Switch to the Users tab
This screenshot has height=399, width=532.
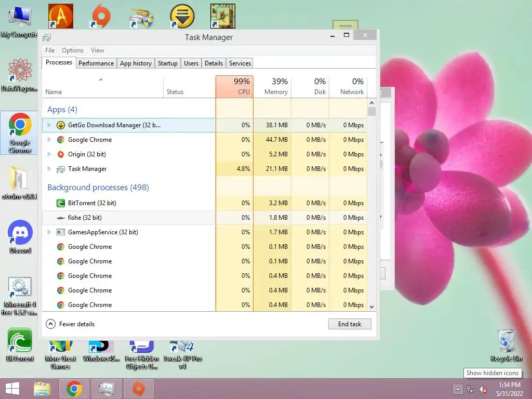191,63
